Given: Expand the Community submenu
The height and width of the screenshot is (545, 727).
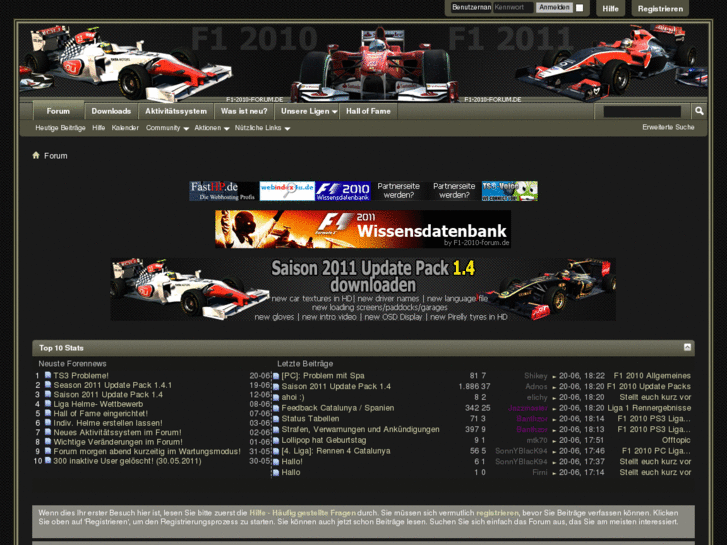Looking at the screenshot, I should (167, 128).
